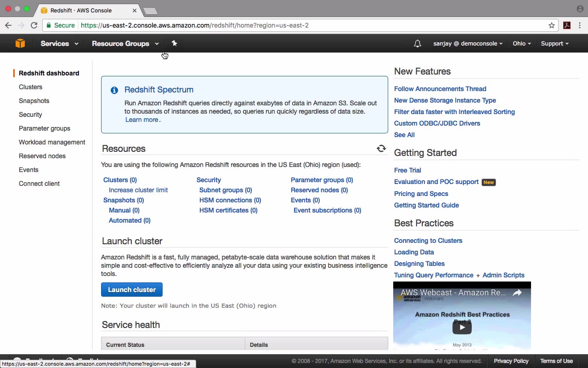The height and width of the screenshot is (368, 588).
Task: Open the Ohio region selector
Action: [522, 44]
